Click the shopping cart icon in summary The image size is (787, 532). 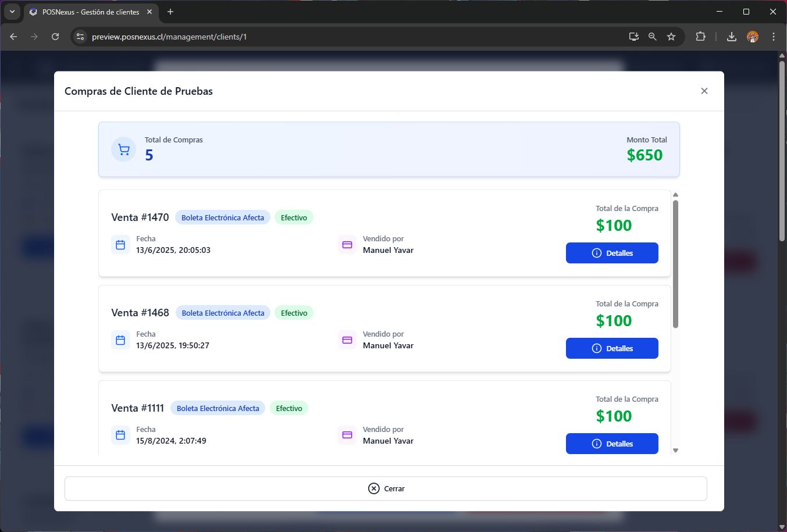123,149
